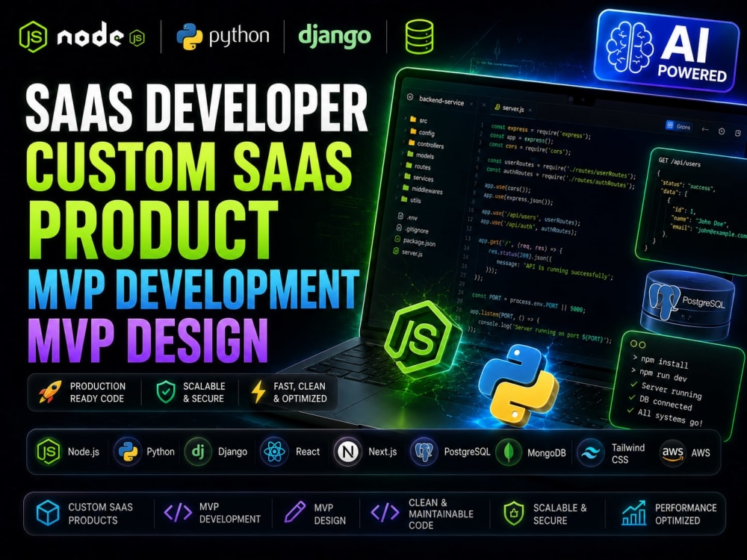Click the large 3D Node.js hexagon on the laptop

pos(421,338)
